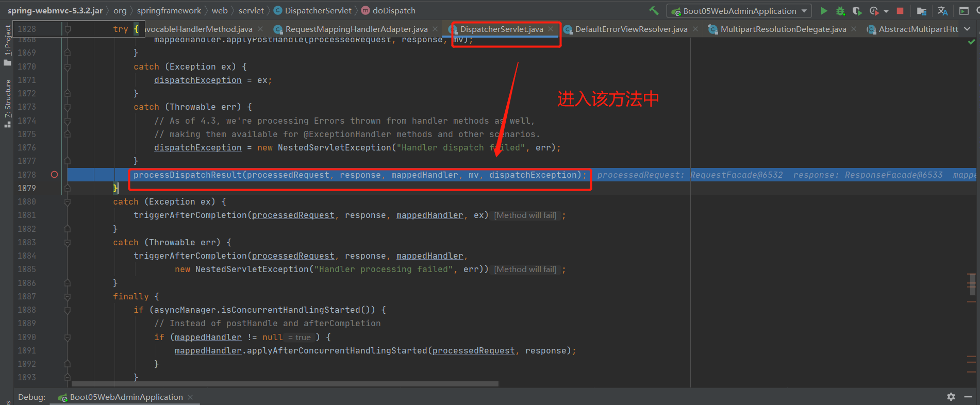Collapse the if asyncManager block on line 1088
Viewport: 980px width, 405px height.
coord(68,310)
